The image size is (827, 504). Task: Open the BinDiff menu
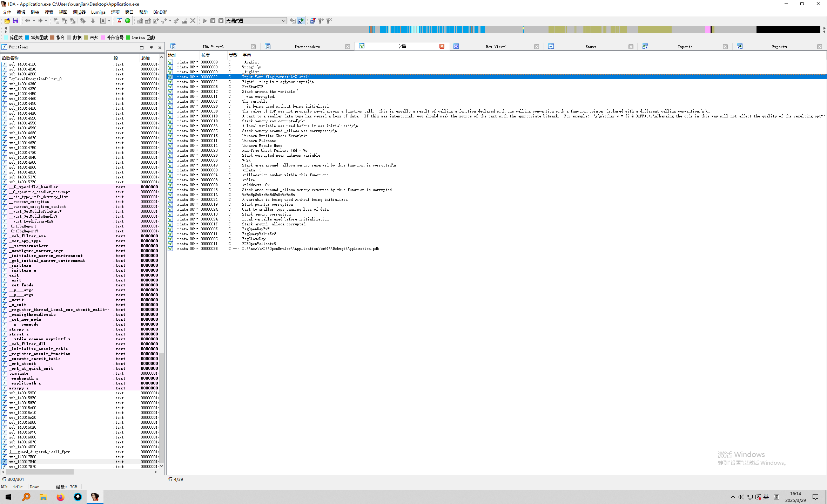point(160,12)
